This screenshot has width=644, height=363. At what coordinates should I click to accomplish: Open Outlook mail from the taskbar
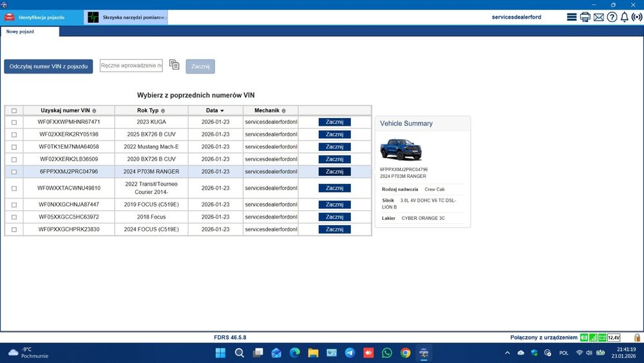coord(276,353)
